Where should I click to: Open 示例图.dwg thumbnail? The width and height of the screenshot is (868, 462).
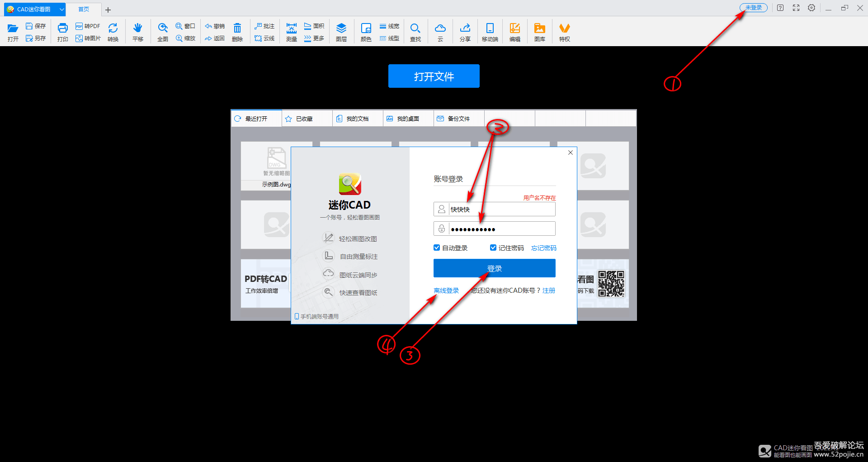pyautogui.click(x=266, y=166)
